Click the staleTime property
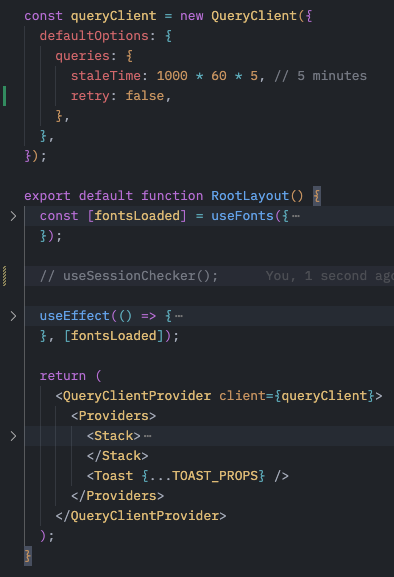 [x=106, y=76]
